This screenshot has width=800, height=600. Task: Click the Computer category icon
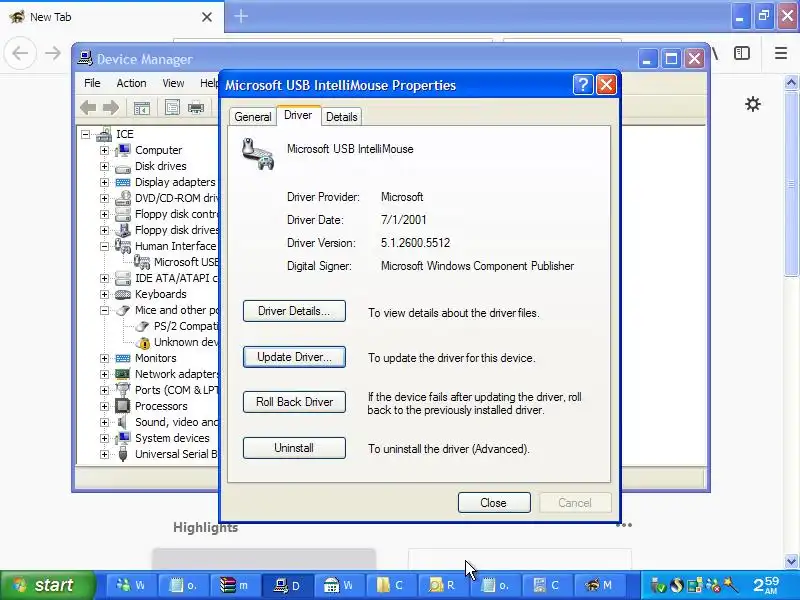[x=122, y=150]
